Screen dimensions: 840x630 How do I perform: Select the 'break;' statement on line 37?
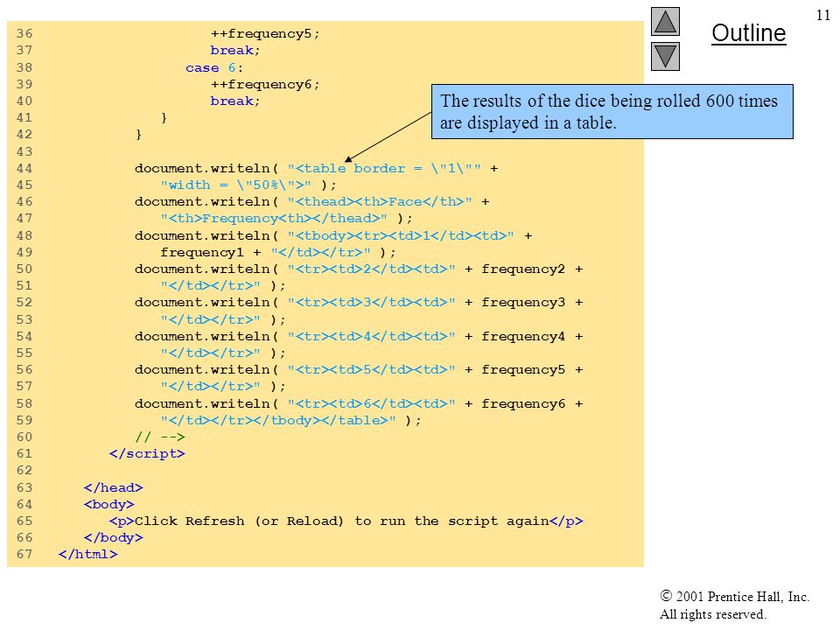235,51
